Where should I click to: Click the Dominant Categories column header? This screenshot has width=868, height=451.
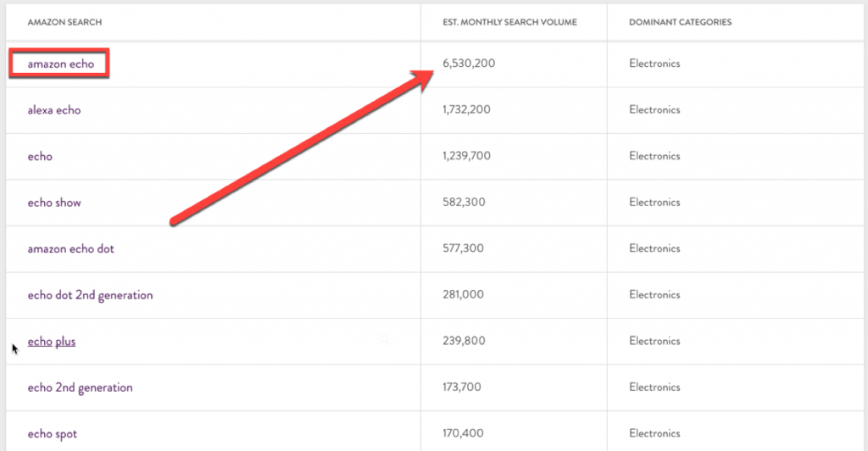(x=681, y=22)
